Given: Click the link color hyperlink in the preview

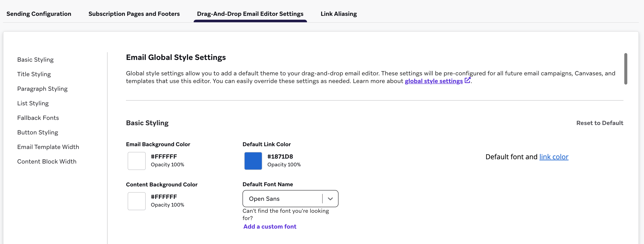Looking at the screenshot, I should pos(554,157).
